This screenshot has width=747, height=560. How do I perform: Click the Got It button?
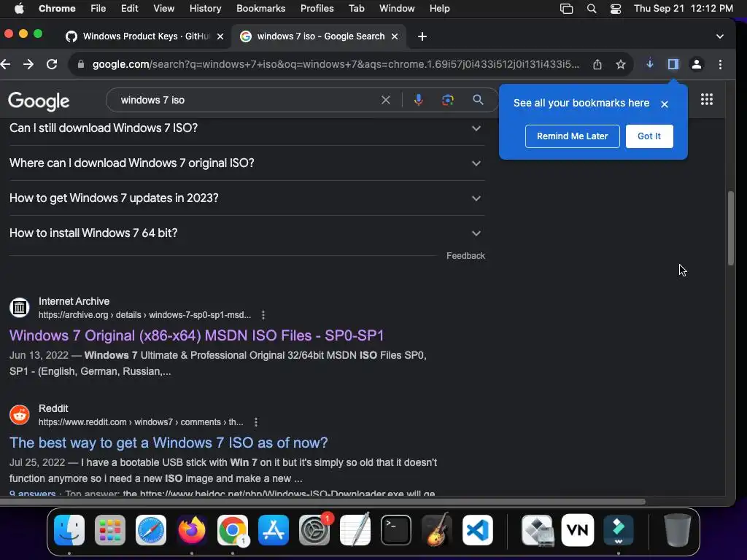tap(649, 136)
